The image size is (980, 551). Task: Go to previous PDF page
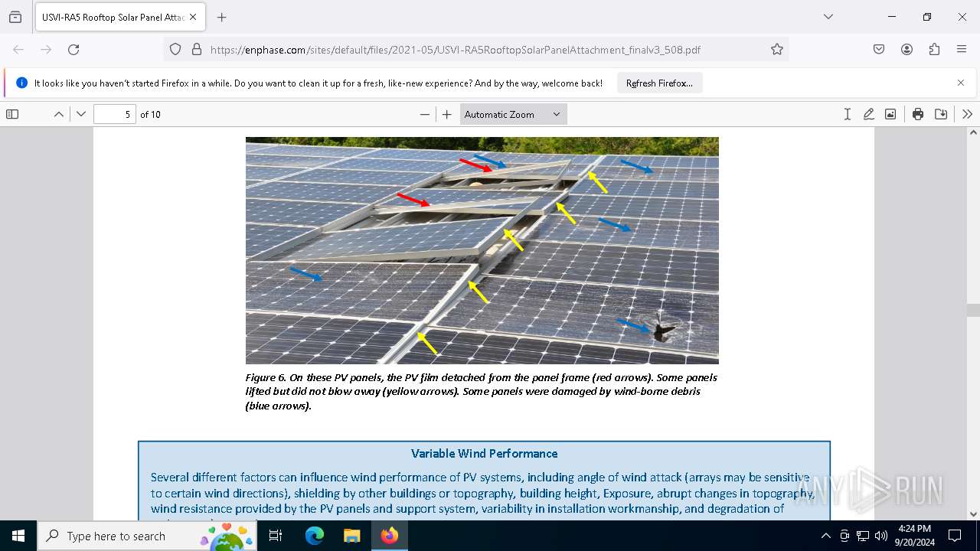(59, 114)
